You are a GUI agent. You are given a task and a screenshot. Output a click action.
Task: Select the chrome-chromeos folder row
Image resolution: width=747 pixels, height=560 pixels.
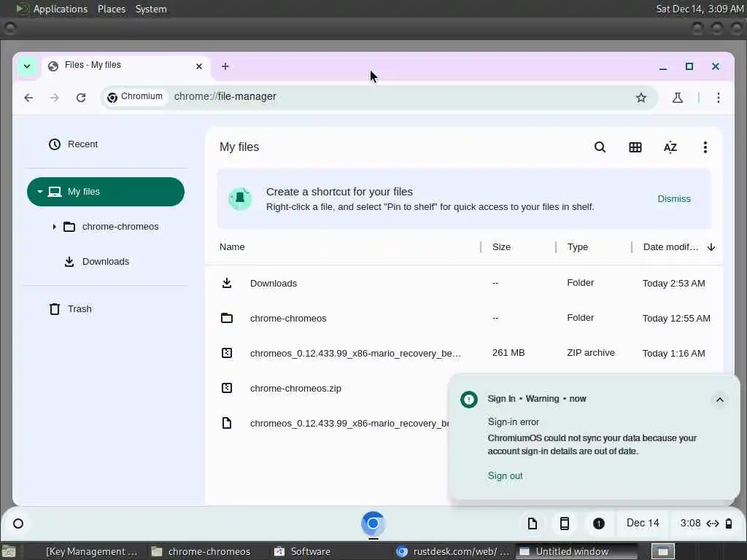[x=464, y=318]
